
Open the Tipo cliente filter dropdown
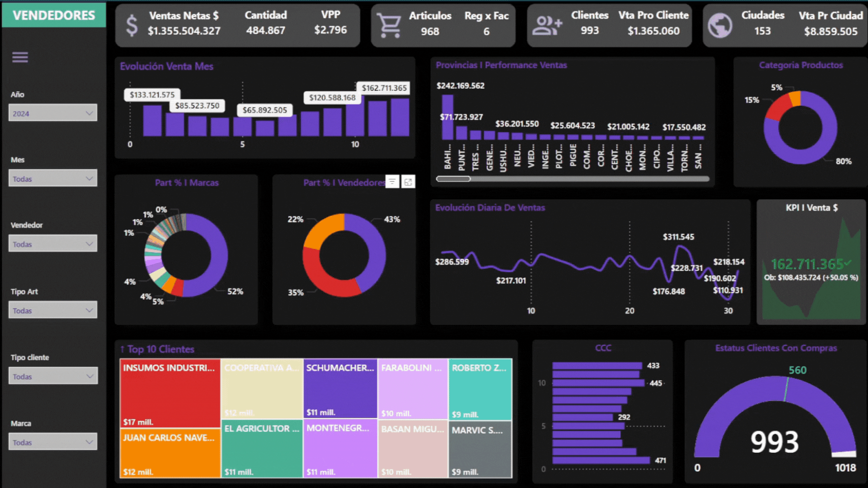click(x=52, y=376)
